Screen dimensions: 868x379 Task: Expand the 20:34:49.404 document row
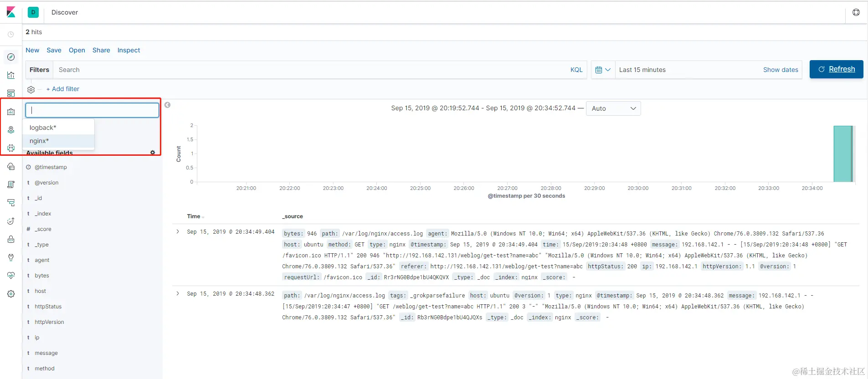pos(178,231)
